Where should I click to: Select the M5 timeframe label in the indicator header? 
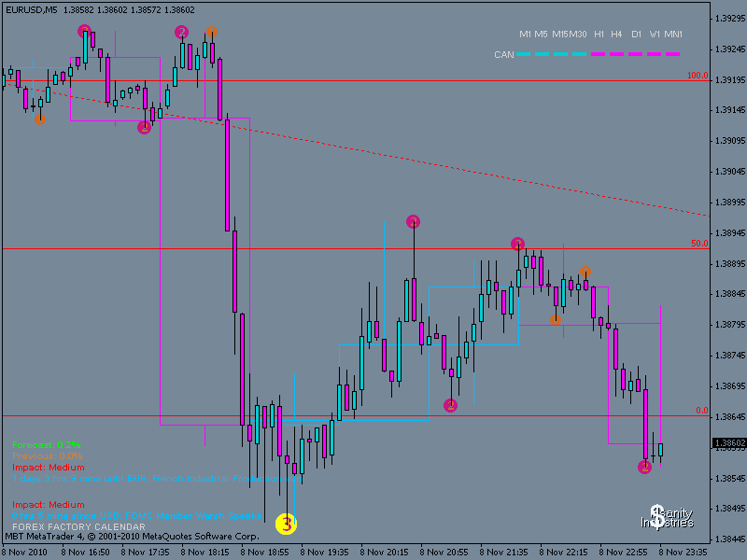(541, 35)
